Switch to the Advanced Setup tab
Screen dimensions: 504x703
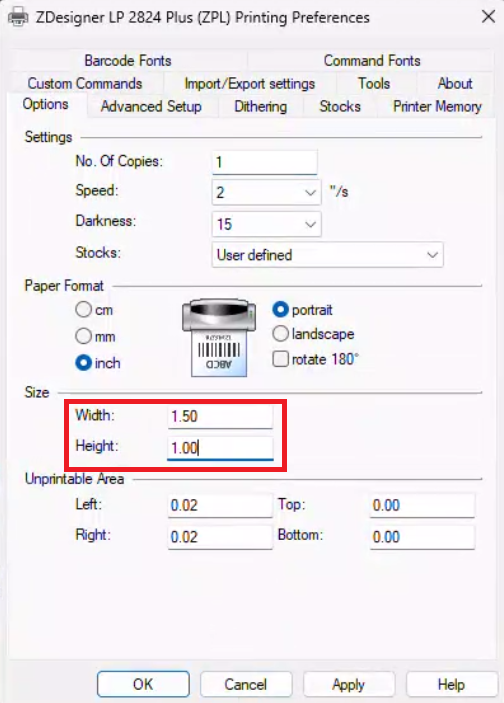pos(151,107)
